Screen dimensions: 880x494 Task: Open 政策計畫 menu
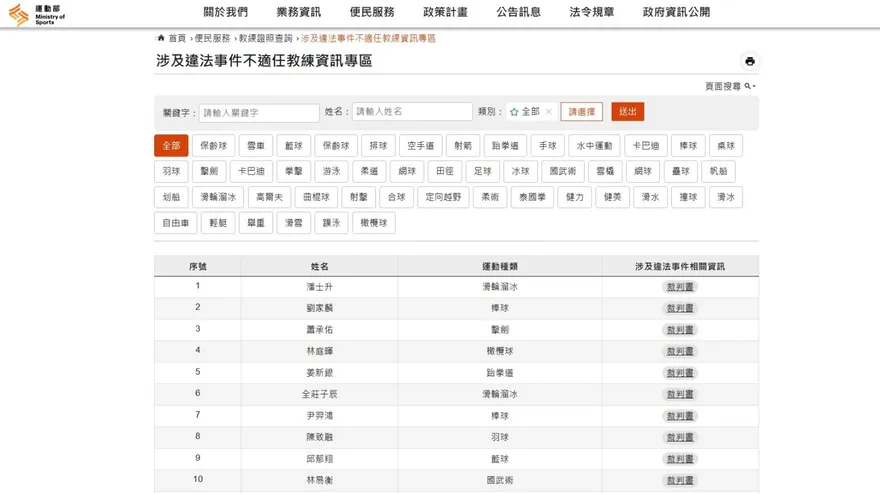445,12
